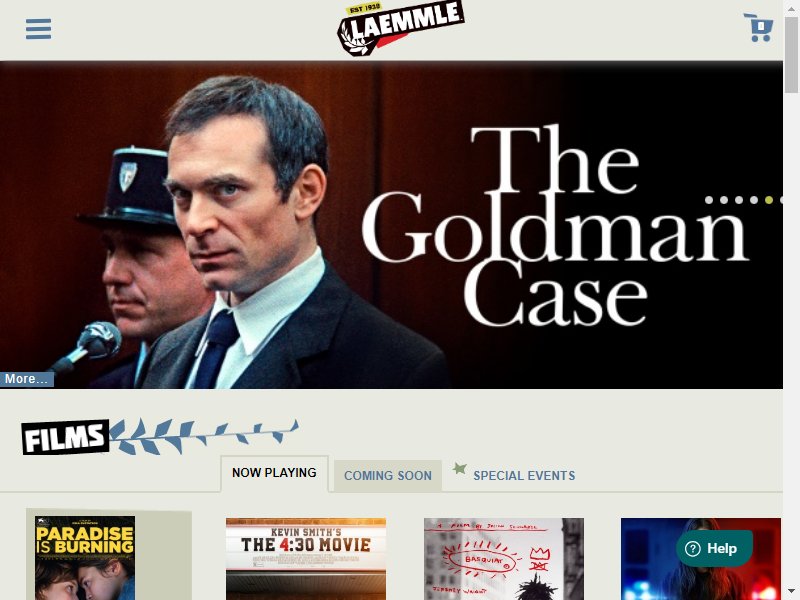The width and height of the screenshot is (800, 600).
Task: Switch to the Now Playing tab
Action: point(274,473)
